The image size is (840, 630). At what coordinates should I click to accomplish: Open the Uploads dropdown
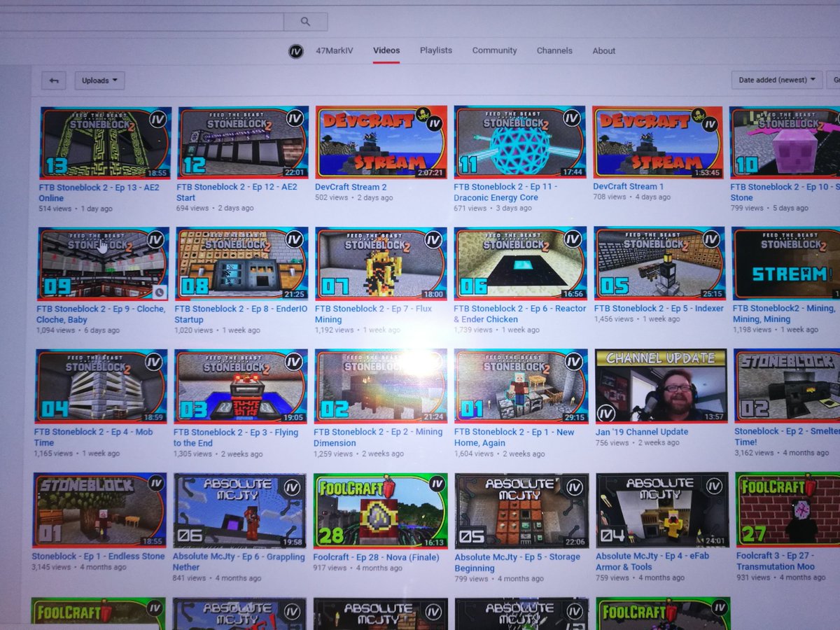point(99,80)
